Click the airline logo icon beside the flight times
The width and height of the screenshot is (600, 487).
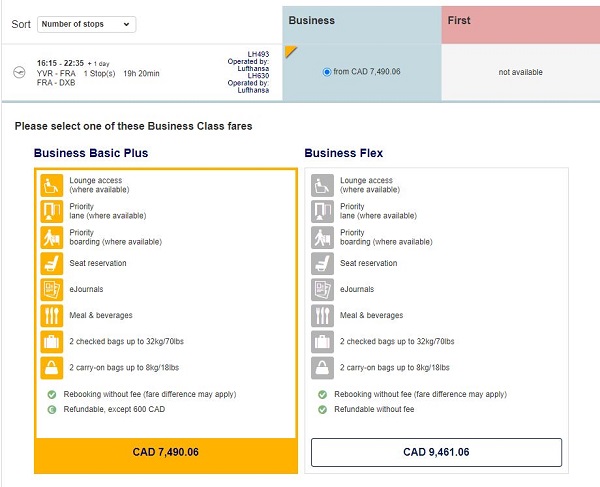click(x=20, y=71)
